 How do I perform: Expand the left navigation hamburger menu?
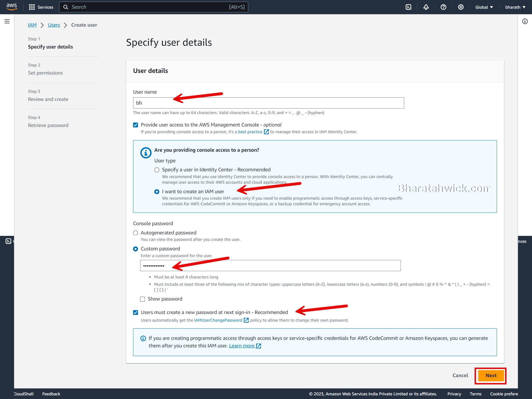7,21
